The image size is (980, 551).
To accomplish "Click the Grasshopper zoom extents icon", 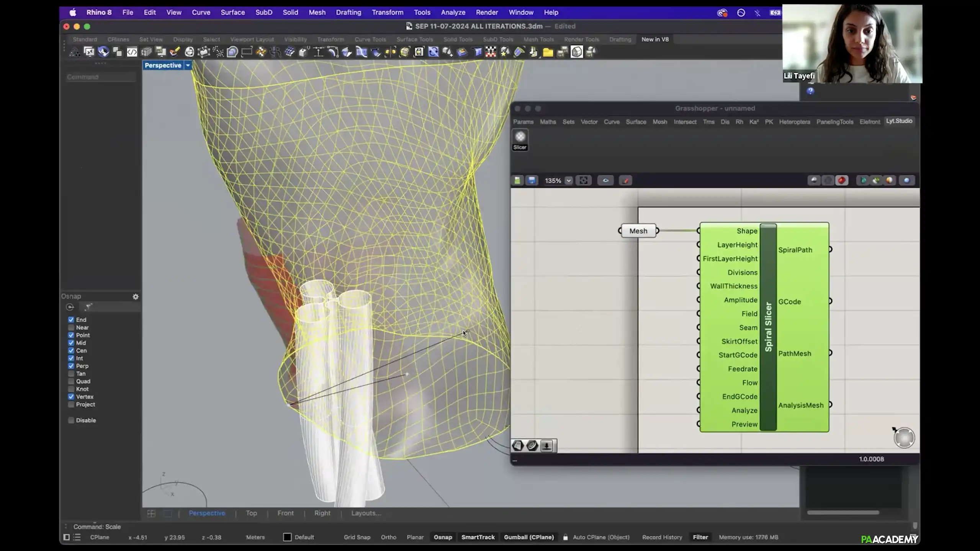I will tap(583, 180).
